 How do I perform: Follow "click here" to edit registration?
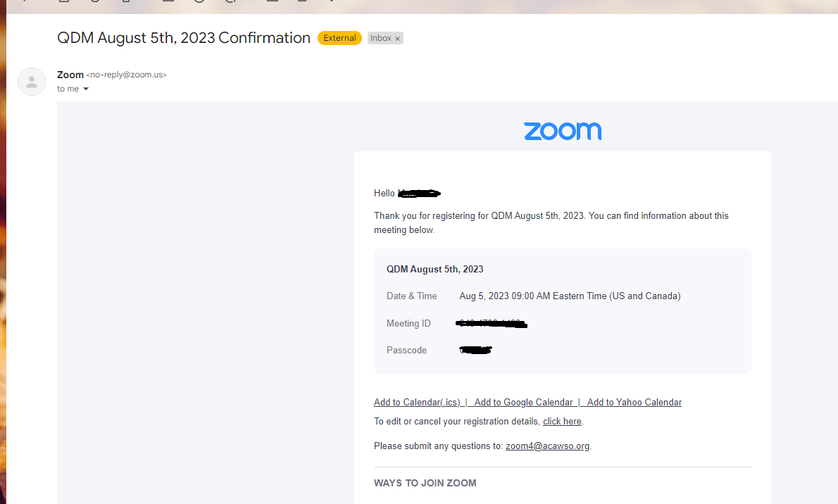pos(562,422)
